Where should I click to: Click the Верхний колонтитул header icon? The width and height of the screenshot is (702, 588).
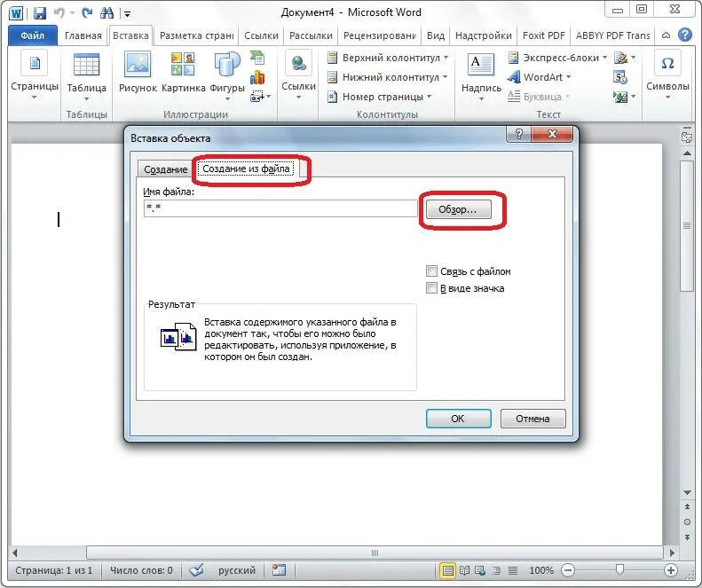click(x=332, y=58)
